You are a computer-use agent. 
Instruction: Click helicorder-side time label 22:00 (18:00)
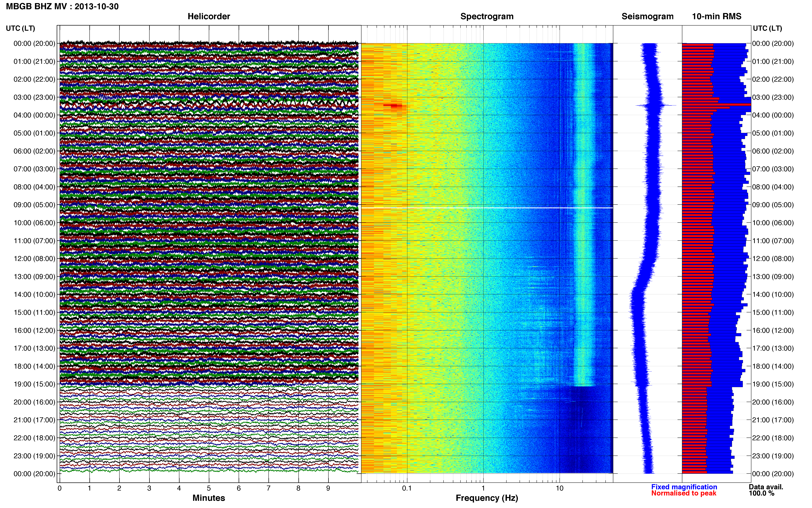(34, 438)
